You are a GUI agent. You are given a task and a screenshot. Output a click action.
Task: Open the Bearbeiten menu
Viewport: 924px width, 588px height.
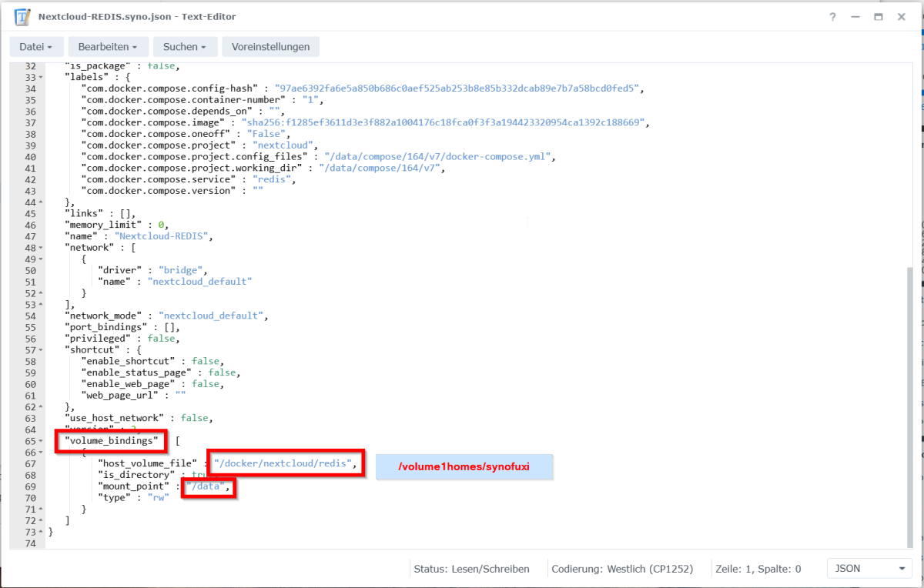pos(107,47)
